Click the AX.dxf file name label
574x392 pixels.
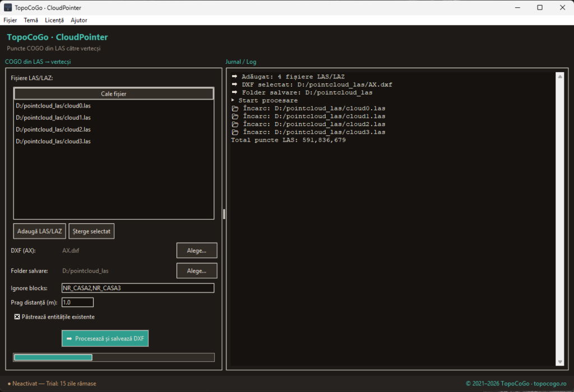coord(71,250)
